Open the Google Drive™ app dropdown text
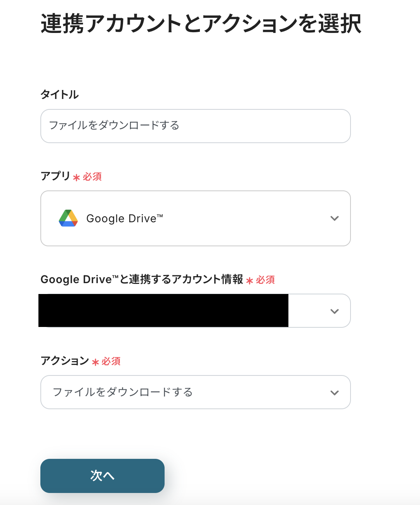Viewport: 420px width, 505px height. coord(125,219)
